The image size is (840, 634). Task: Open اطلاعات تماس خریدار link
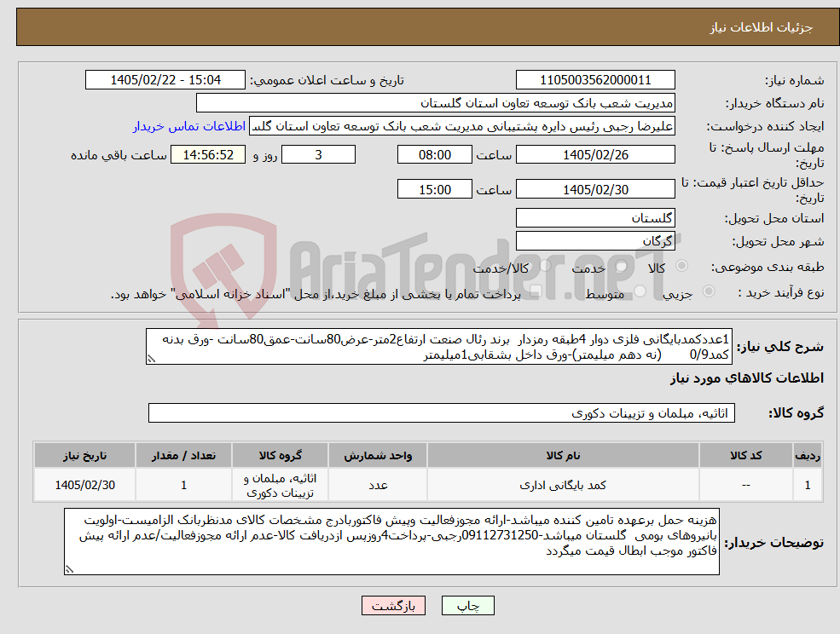pos(189,126)
